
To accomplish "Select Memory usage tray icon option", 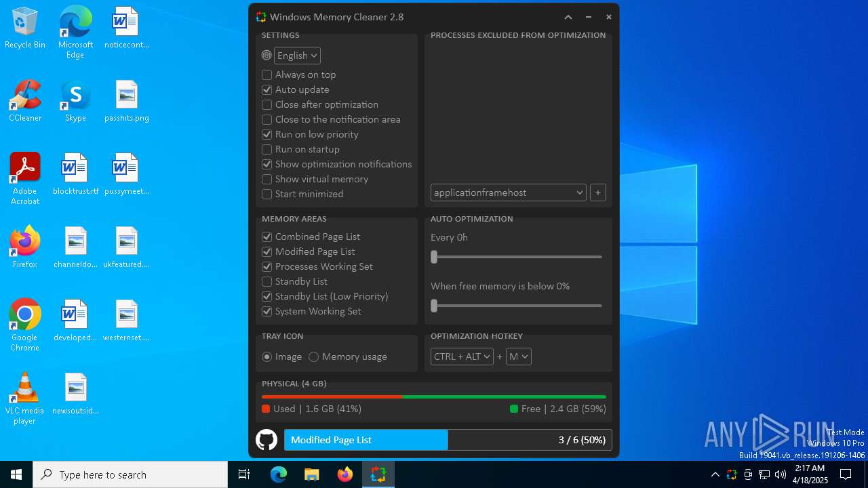I will tap(348, 357).
